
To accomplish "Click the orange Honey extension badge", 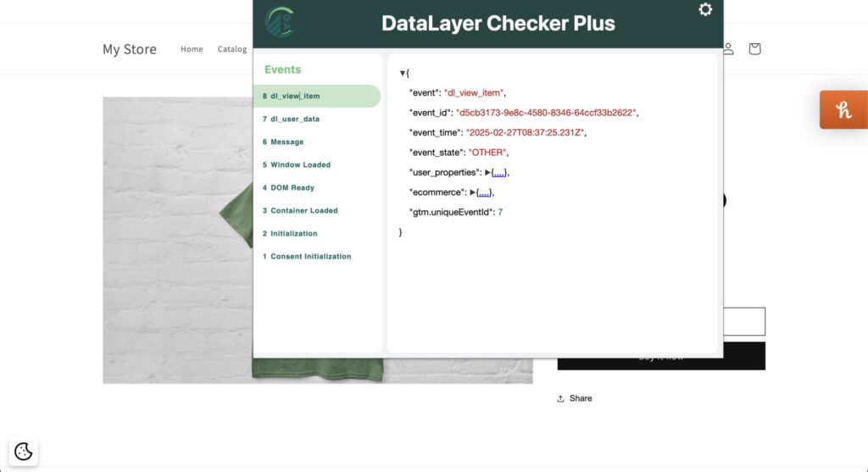I will tap(843, 109).
